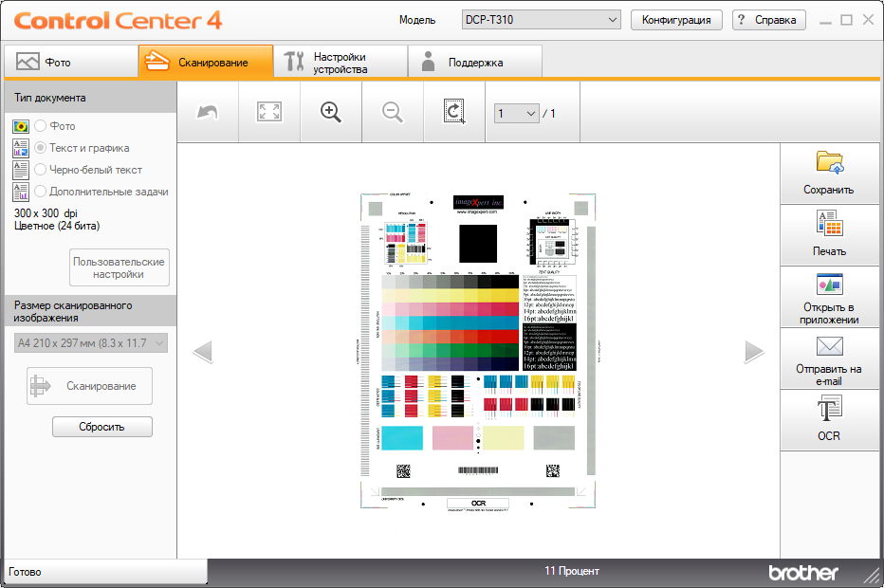Zoom out with the magnifier minus icon
This screenshot has height=588, width=884.
pyautogui.click(x=393, y=112)
